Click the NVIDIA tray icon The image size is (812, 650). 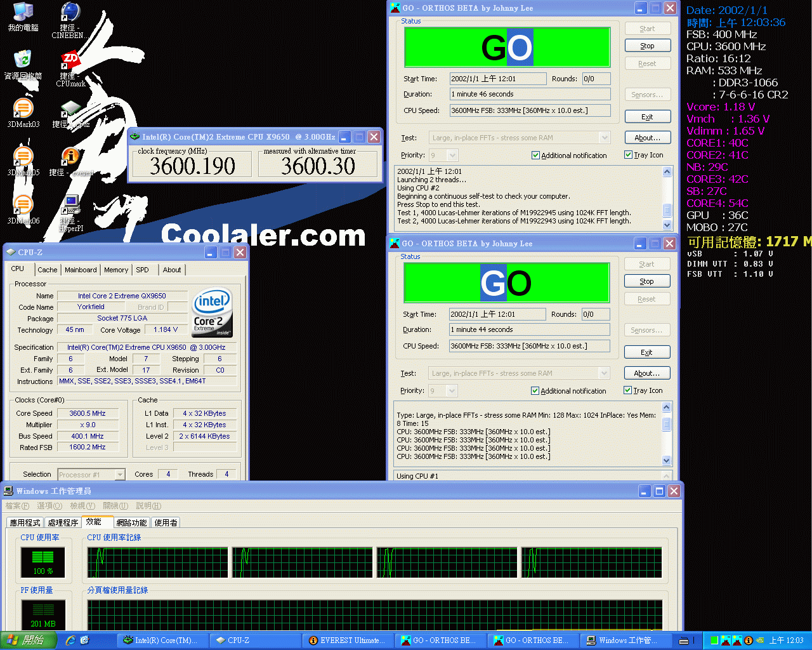759,640
